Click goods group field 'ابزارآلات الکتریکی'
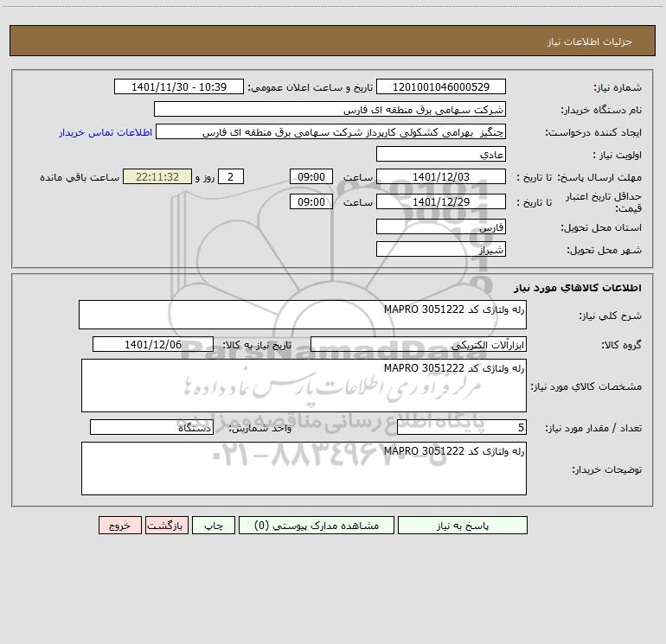Screen dimensions: 666x644 419,344
